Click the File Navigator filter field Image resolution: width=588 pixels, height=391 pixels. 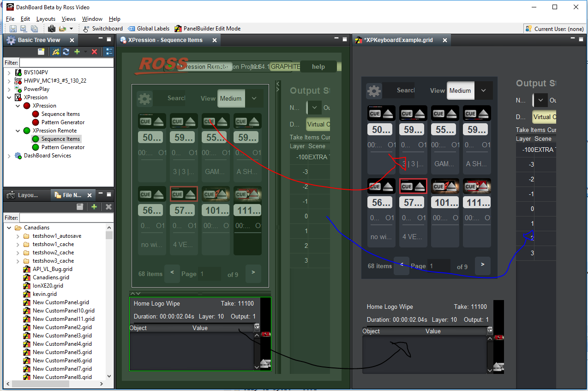pyautogui.click(x=66, y=217)
